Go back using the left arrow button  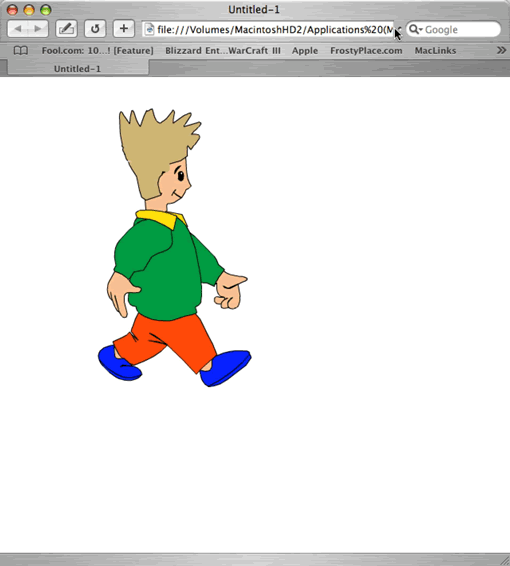[18, 29]
